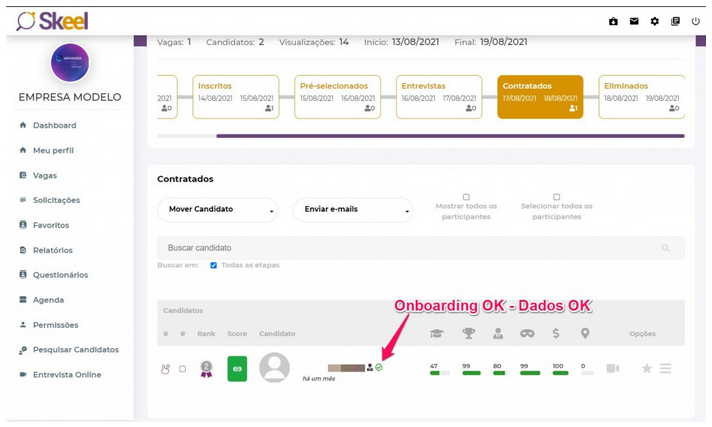Click the rank medal badge icon
The height and width of the screenshot is (427, 712).
[x=206, y=369]
